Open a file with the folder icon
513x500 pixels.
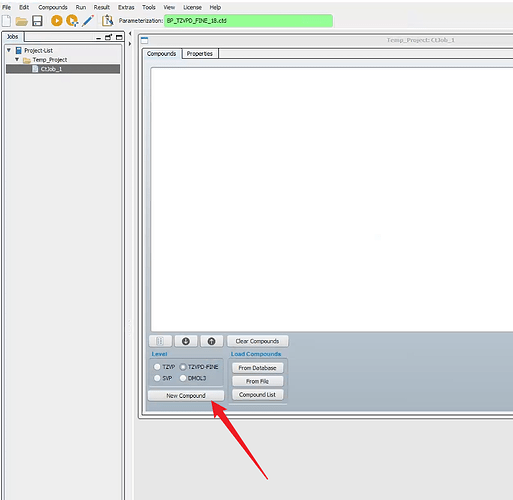(x=22, y=22)
